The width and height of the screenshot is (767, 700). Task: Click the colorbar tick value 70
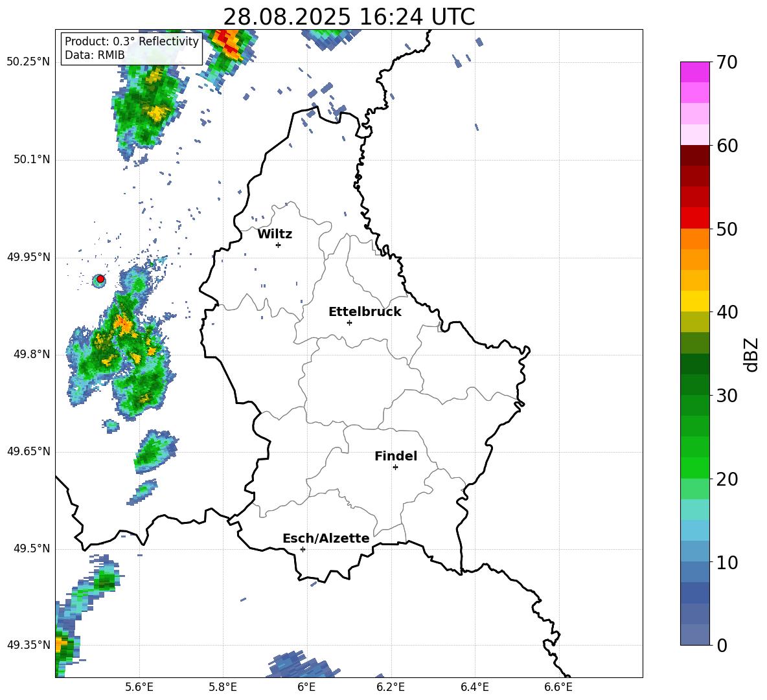coord(727,62)
